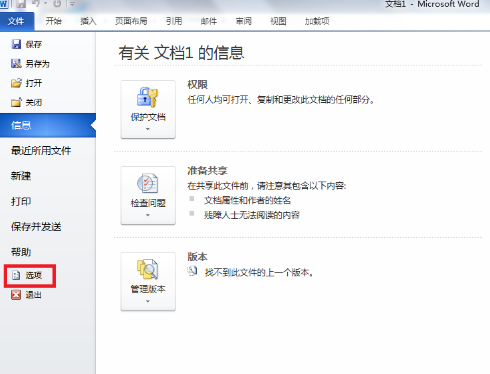Click the text 在共享此文件前，请注意其包含以下内容
Viewport: 490px width, 374px height.
pyautogui.click(x=267, y=186)
